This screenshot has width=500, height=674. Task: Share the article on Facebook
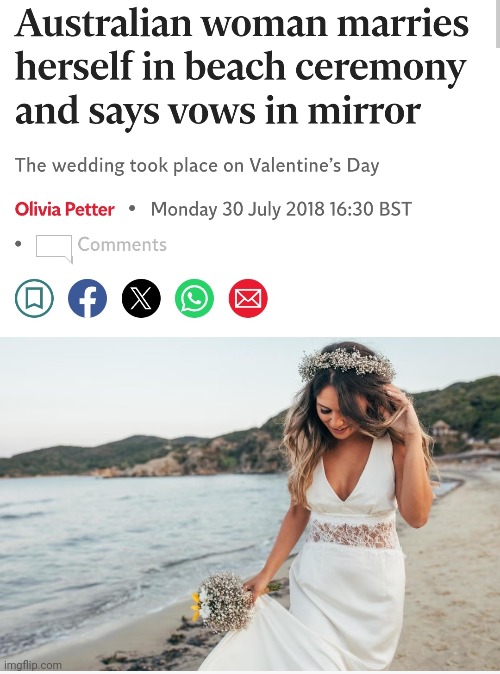(x=88, y=298)
